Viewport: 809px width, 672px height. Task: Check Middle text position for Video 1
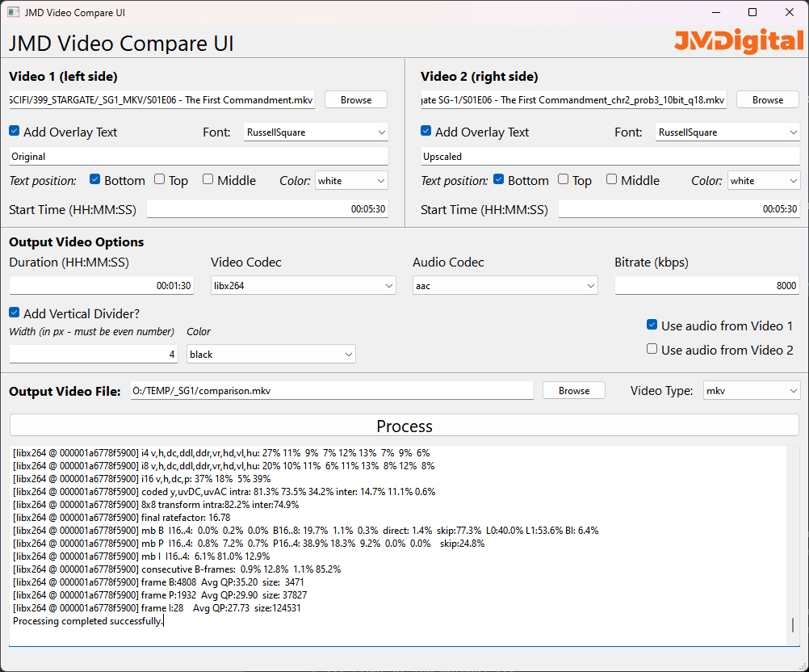[207, 180]
